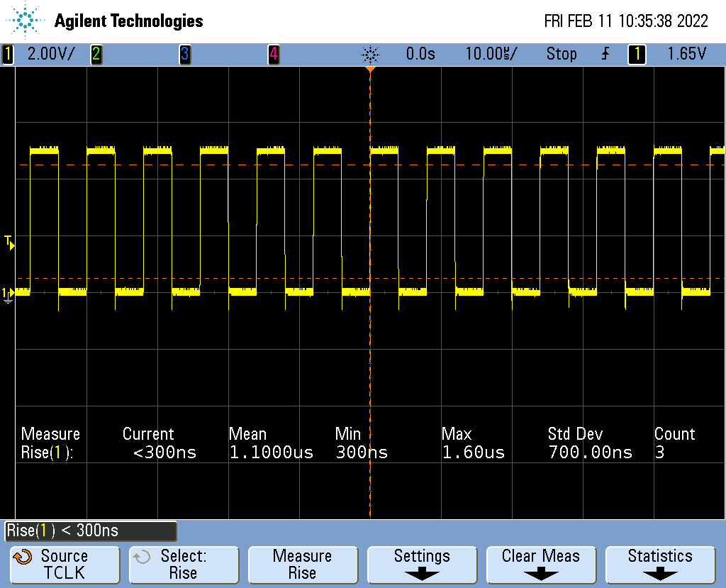This screenshot has height=588, width=726.
Task: Click the trigger level T marker
Action: [9, 243]
